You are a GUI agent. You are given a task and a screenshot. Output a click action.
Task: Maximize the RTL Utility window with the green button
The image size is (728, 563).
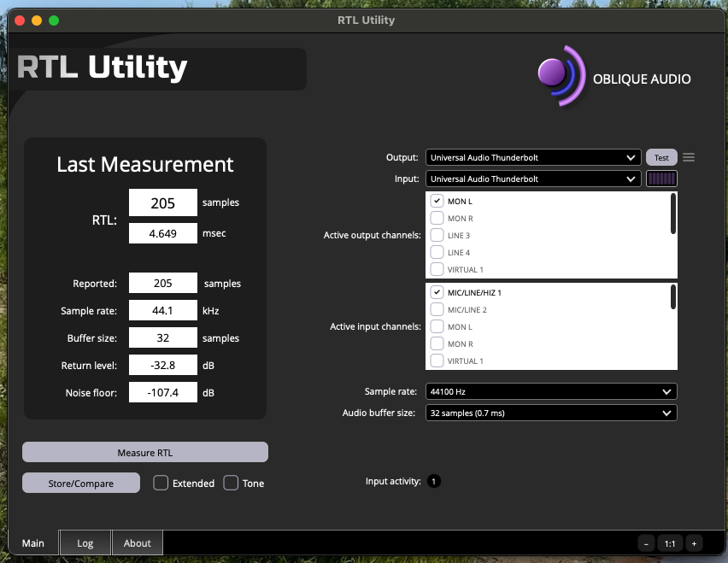[54, 21]
